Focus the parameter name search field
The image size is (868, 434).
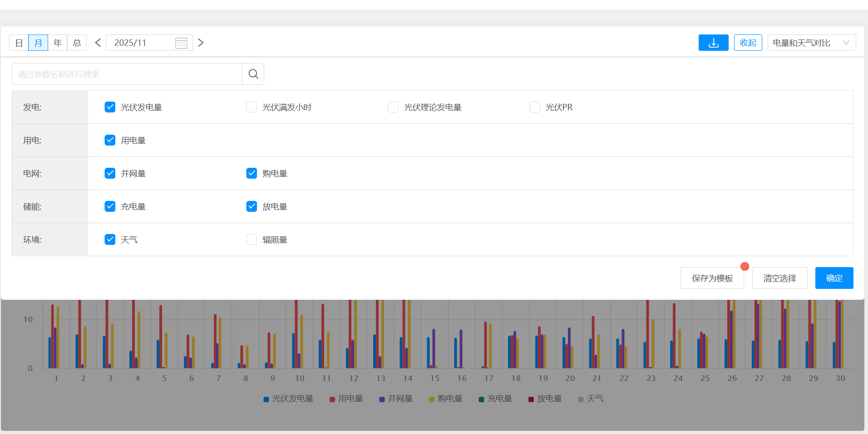(x=127, y=74)
